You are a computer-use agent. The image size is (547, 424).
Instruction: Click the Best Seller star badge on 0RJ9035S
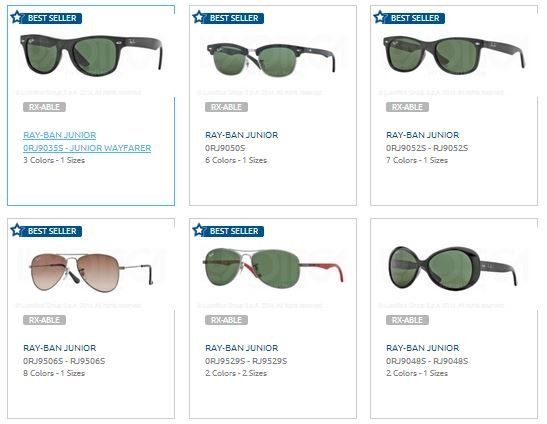[46, 18]
